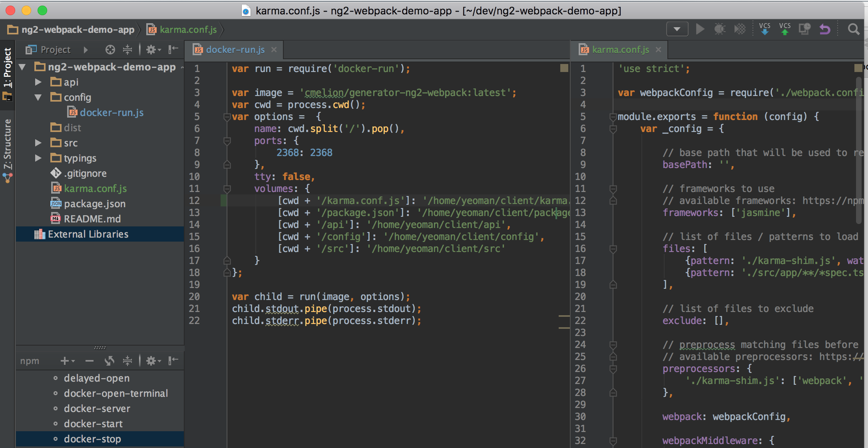
Task: Switch to docker-run.js editor tab
Action: [235, 50]
